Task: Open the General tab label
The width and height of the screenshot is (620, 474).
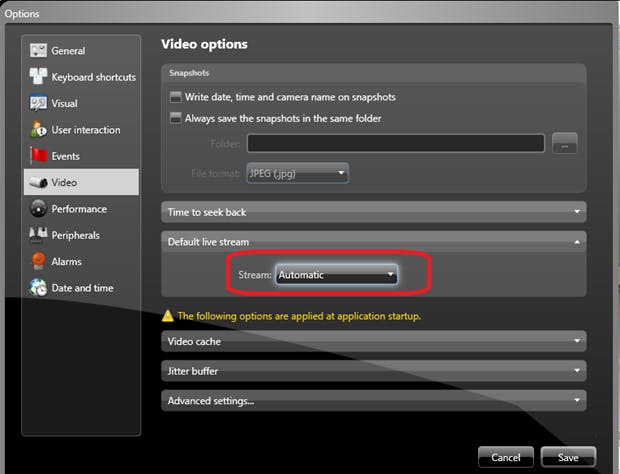Action: point(68,51)
